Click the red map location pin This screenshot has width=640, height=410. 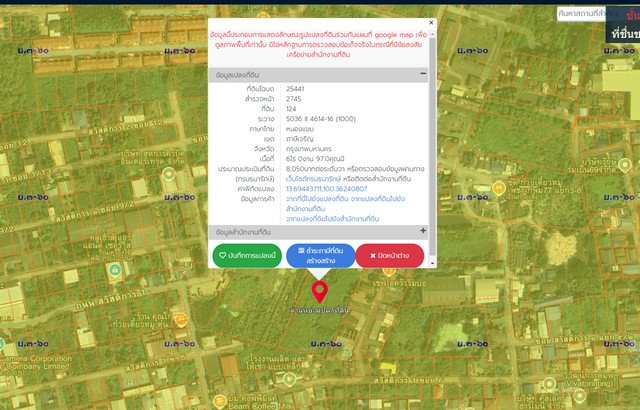coord(320,291)
